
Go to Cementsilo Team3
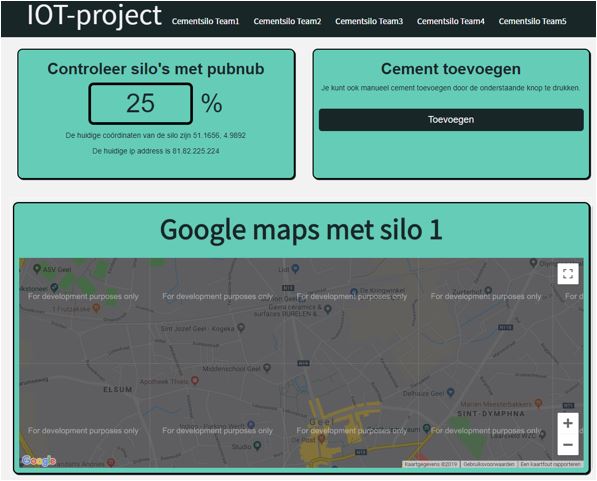(x=369, y=21)
